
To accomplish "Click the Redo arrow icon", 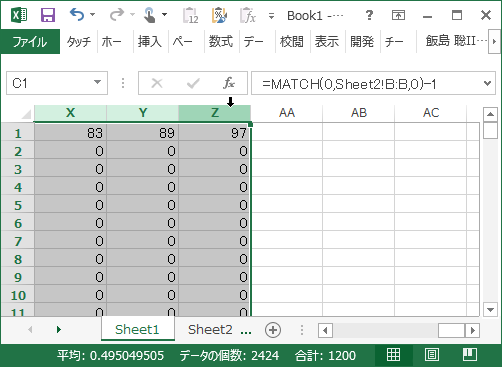I will (117, 15).
